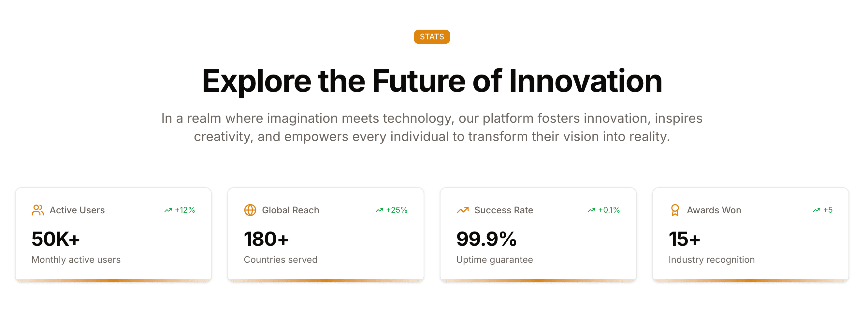Image resolution: width=868 pixels, height=325 pixels.
Task: Click the Awards Won ribbon icon
Action: click(x=675, y=210)
